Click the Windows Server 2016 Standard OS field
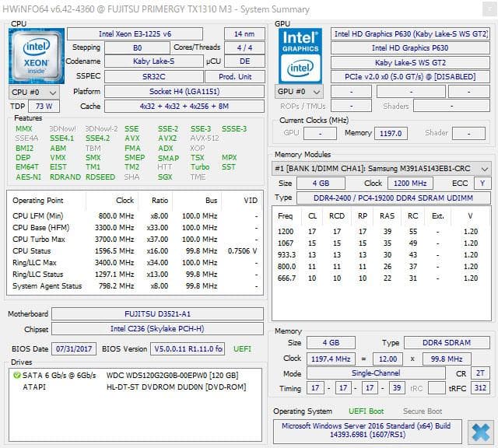Viewport: 498px width, 448px height. 367,431
